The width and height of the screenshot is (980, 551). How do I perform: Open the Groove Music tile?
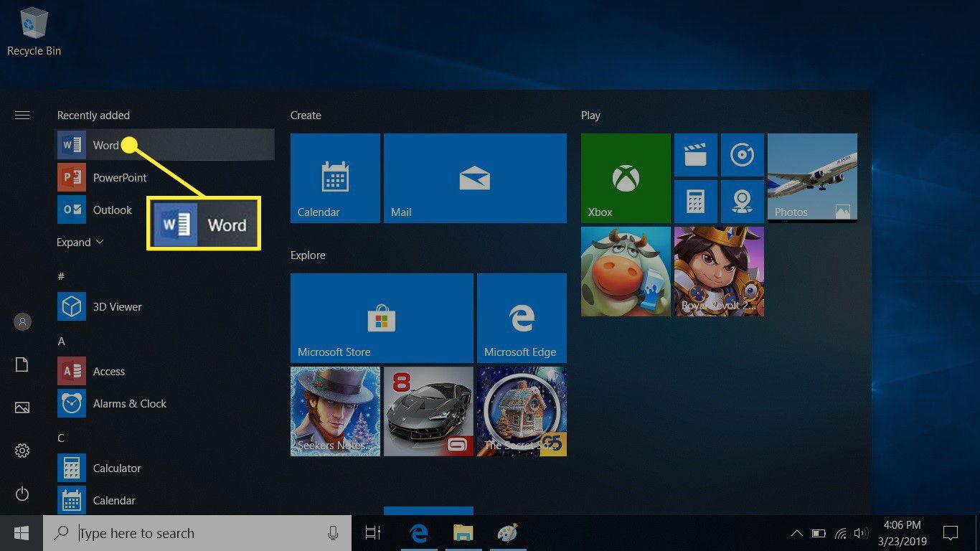[743, 155]
